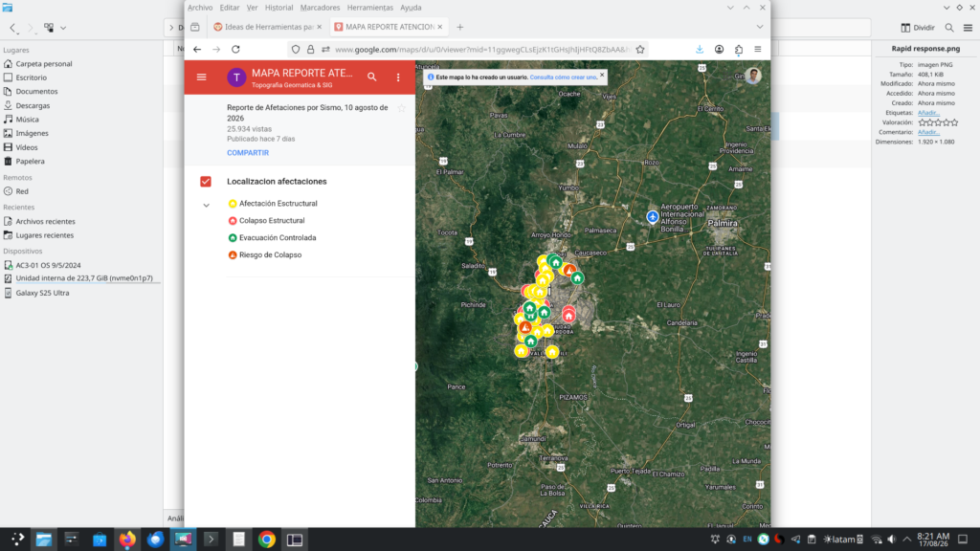Select Riesgo de Colapso legend entry

pos(265,254)
